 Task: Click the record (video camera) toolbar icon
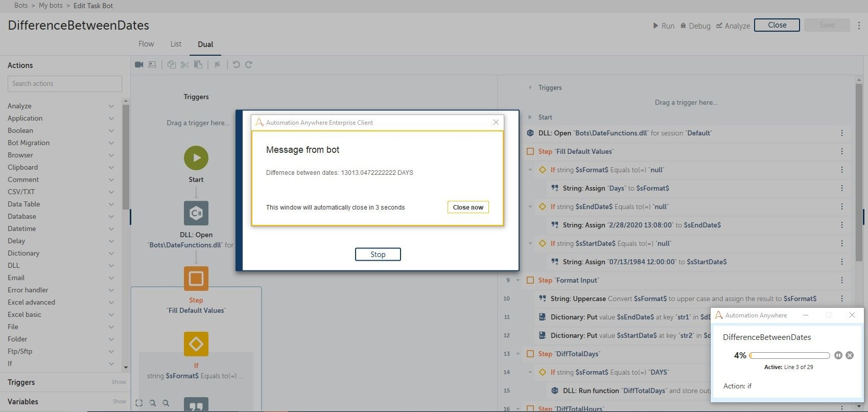(x=139, y=64)
